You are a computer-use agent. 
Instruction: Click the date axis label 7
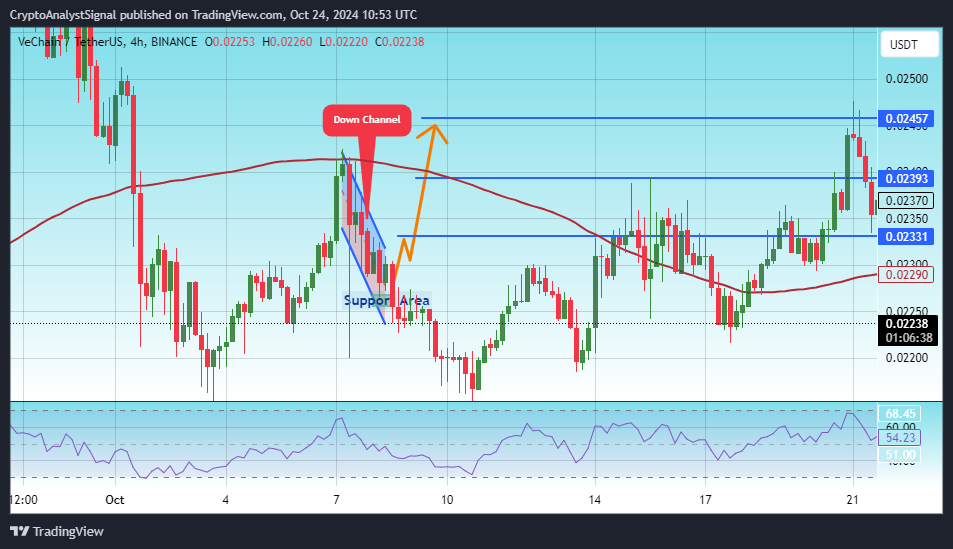[x=336, y=500]
